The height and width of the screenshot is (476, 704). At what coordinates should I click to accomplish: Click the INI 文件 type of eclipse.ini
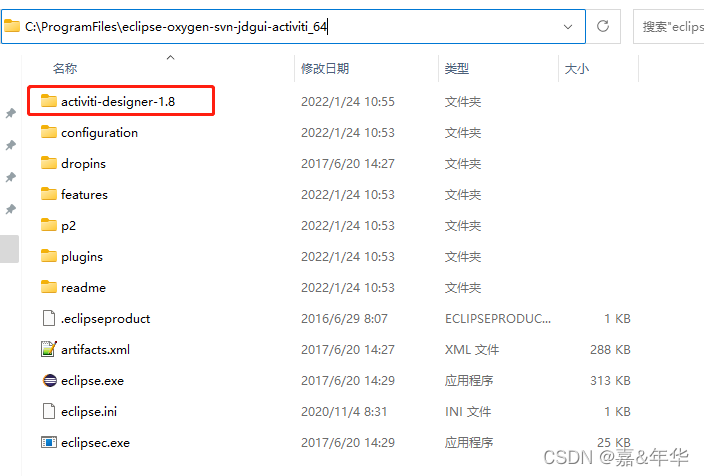click(x=468, y=411)
